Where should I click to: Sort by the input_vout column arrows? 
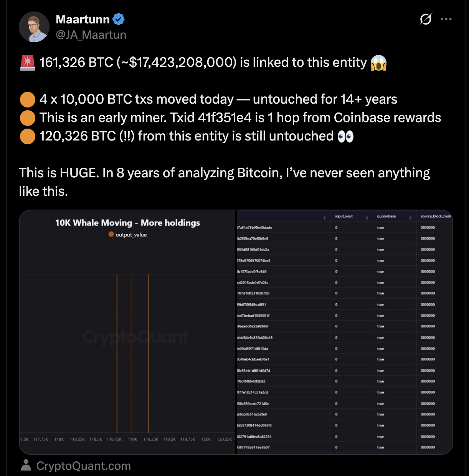tap(367, 218)
